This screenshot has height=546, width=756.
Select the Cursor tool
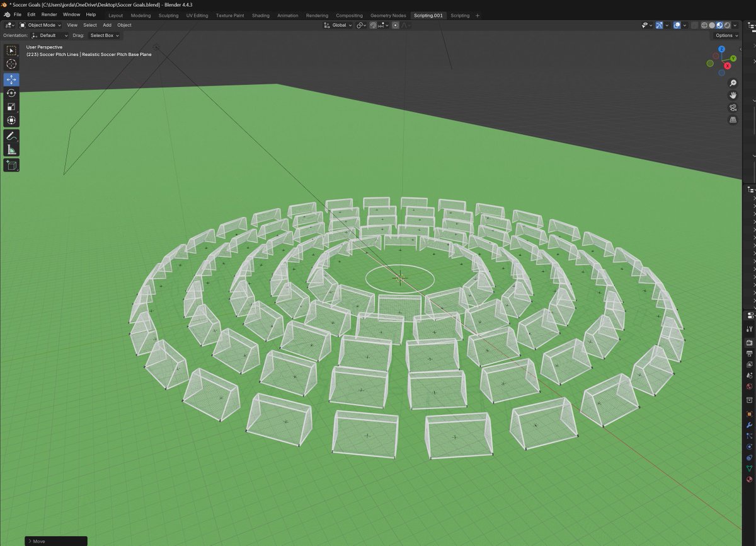pos(11,64)
